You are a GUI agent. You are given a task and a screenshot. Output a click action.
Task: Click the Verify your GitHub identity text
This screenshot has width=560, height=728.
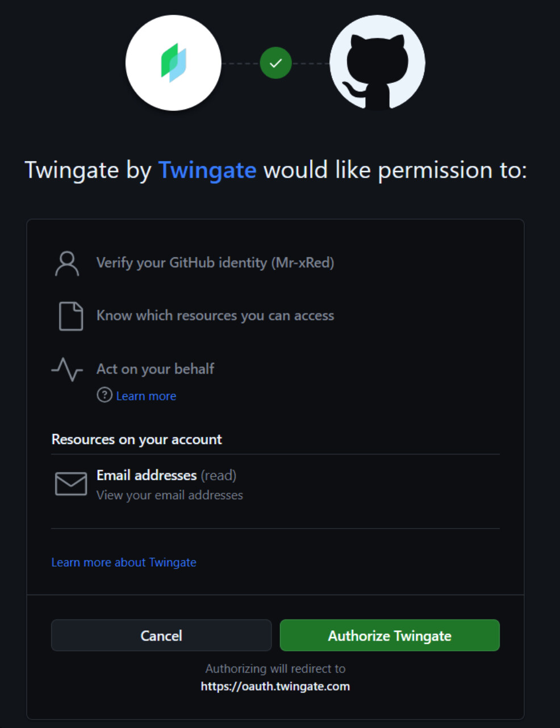(x=215, y=262)
